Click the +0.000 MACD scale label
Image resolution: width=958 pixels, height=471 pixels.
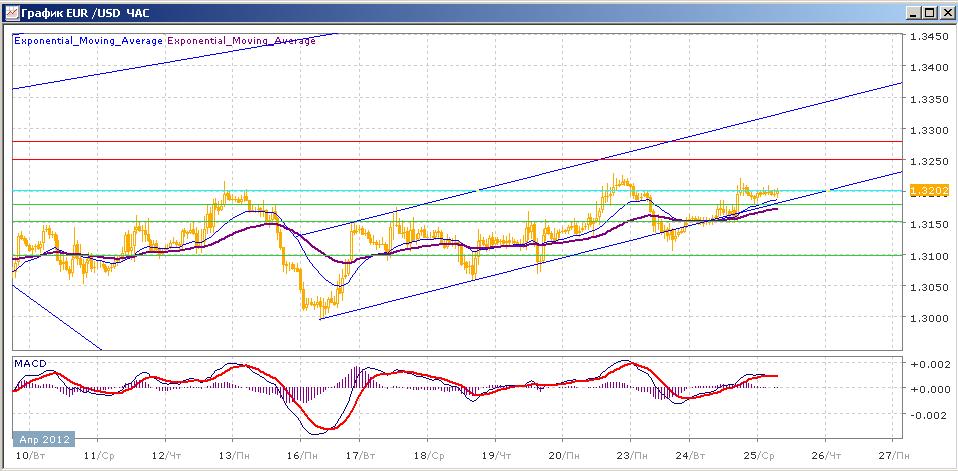point(929,389)
